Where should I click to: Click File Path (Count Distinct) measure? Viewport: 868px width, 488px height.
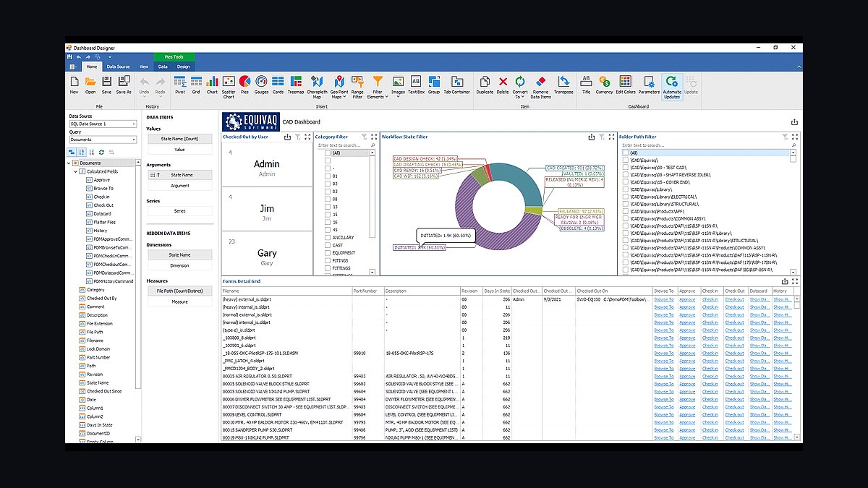click(x=179, y=291)
